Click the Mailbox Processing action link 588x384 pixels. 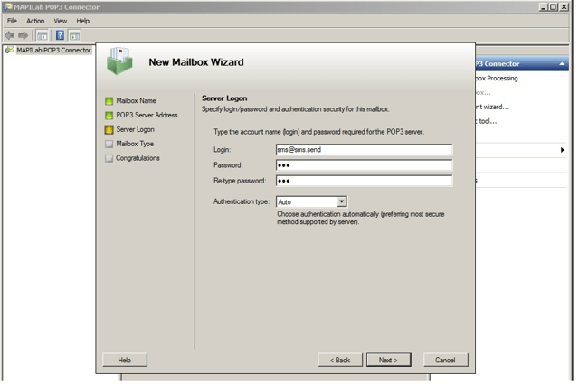click(x=497, y=79)
